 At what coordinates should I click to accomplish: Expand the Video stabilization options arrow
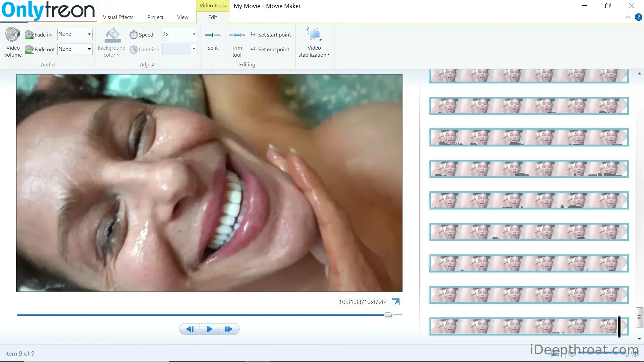coord(329,54)
